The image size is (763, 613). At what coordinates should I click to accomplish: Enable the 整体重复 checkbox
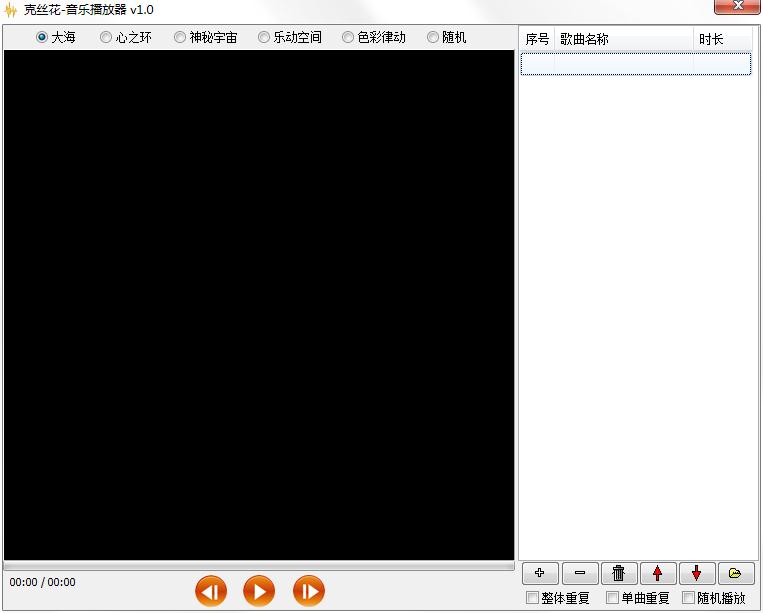pyautogui.click(x=533, y=598)
